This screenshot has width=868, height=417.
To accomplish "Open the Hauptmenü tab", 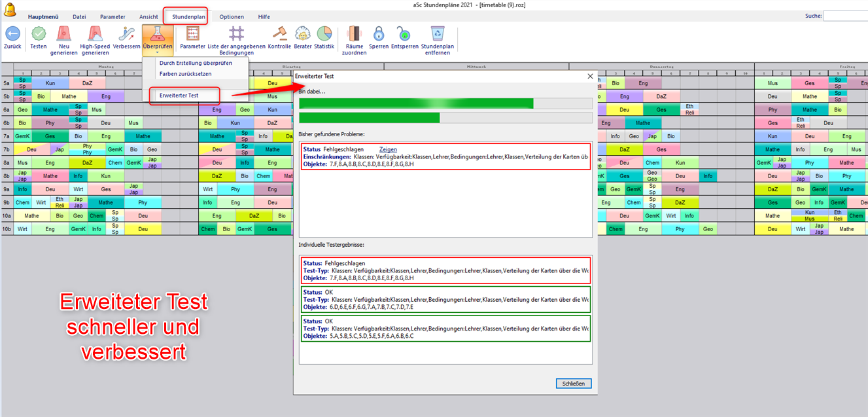I will coord(42,16).
